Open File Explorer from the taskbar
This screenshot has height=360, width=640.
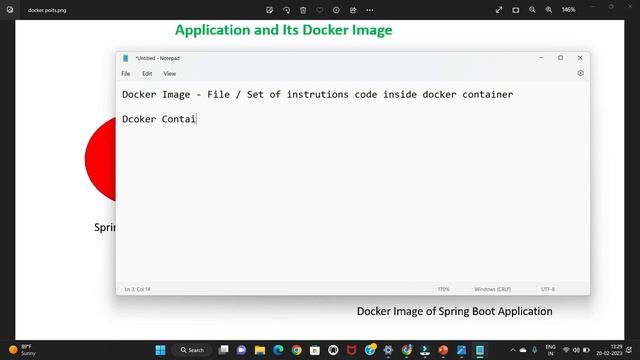tap(260, 350)
